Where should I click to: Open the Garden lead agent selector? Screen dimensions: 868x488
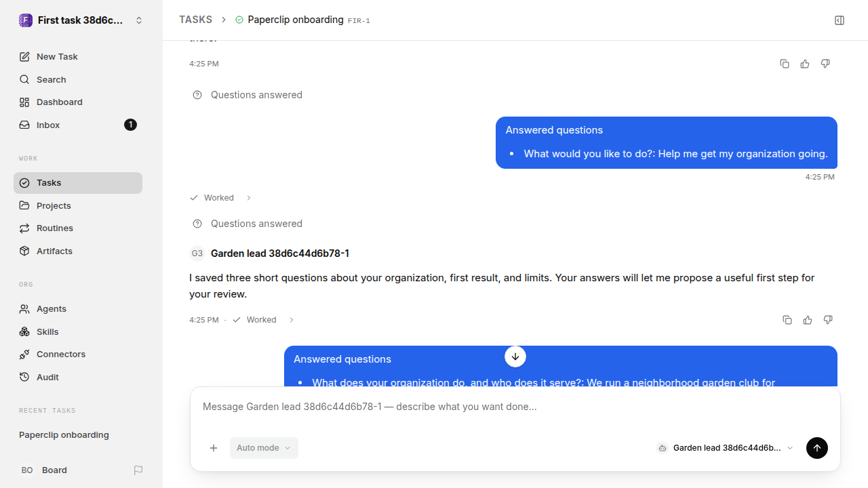tap(726, 448)
